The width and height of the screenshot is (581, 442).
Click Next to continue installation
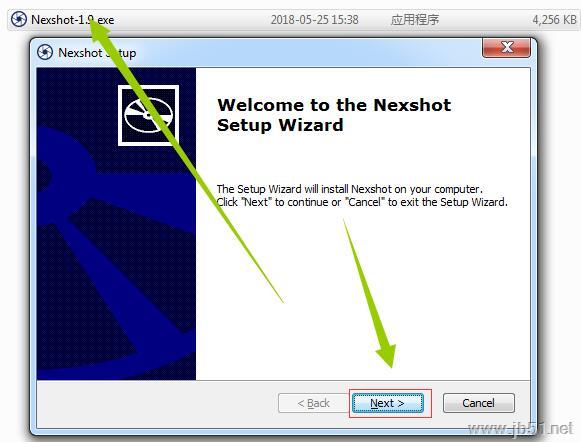pyautogui.click(x=388, y=403)
